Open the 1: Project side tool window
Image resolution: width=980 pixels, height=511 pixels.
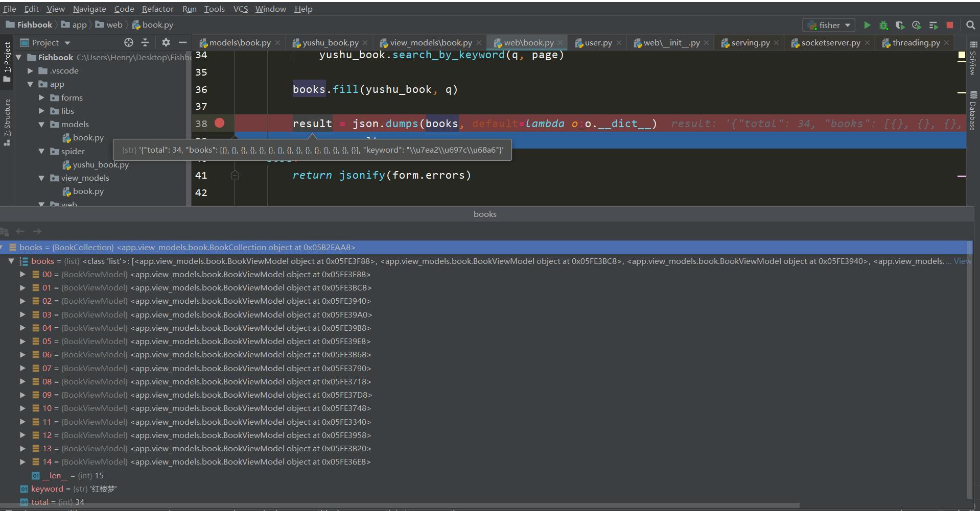7,61
